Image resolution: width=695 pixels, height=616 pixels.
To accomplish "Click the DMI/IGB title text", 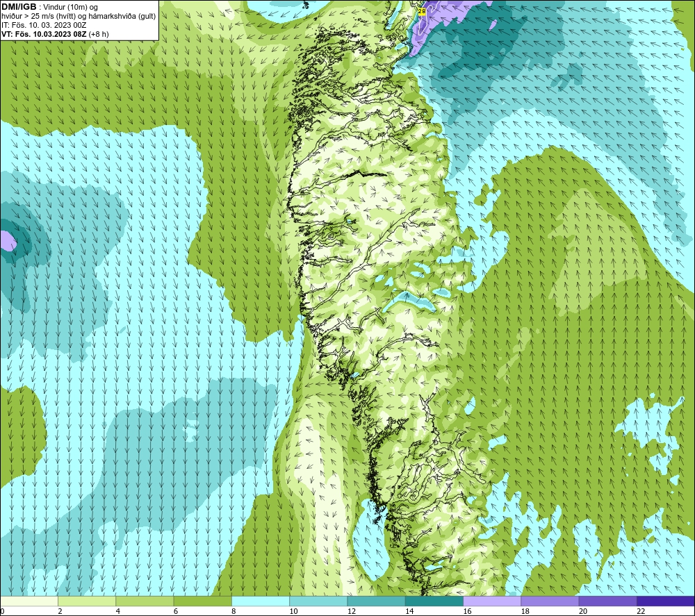I will [19, 7].
